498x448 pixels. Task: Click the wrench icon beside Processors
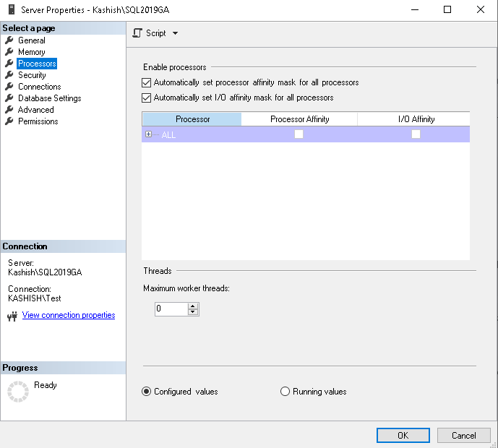[9, 63]
